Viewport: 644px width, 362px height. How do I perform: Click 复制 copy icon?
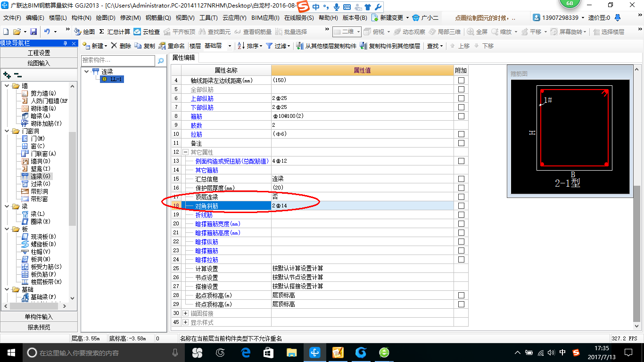(x=145, y=46)
